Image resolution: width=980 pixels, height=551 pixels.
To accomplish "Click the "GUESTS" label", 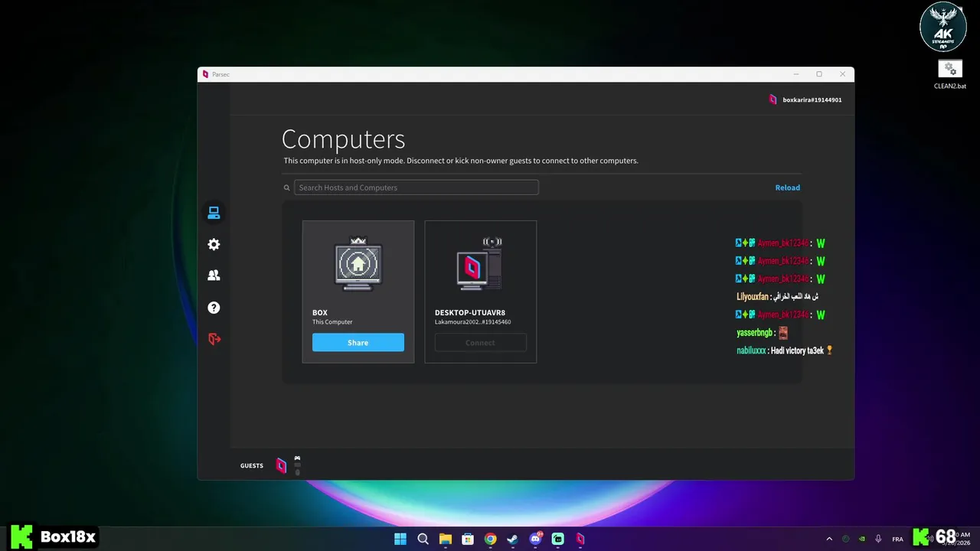I will point(252,465).
